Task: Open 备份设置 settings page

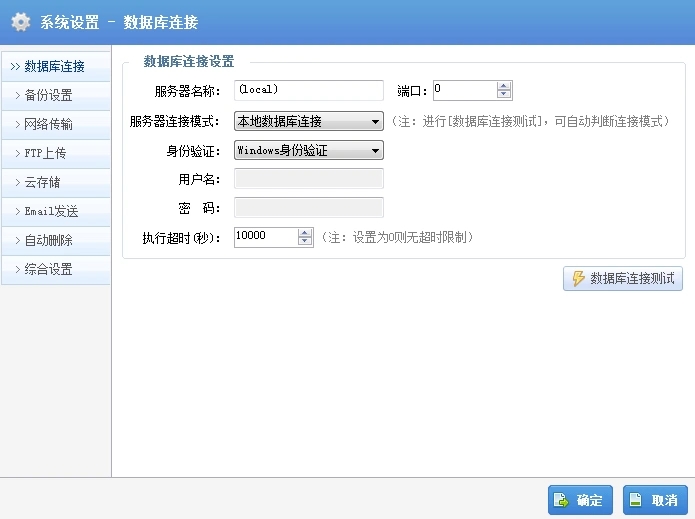Action: [56, 95]
